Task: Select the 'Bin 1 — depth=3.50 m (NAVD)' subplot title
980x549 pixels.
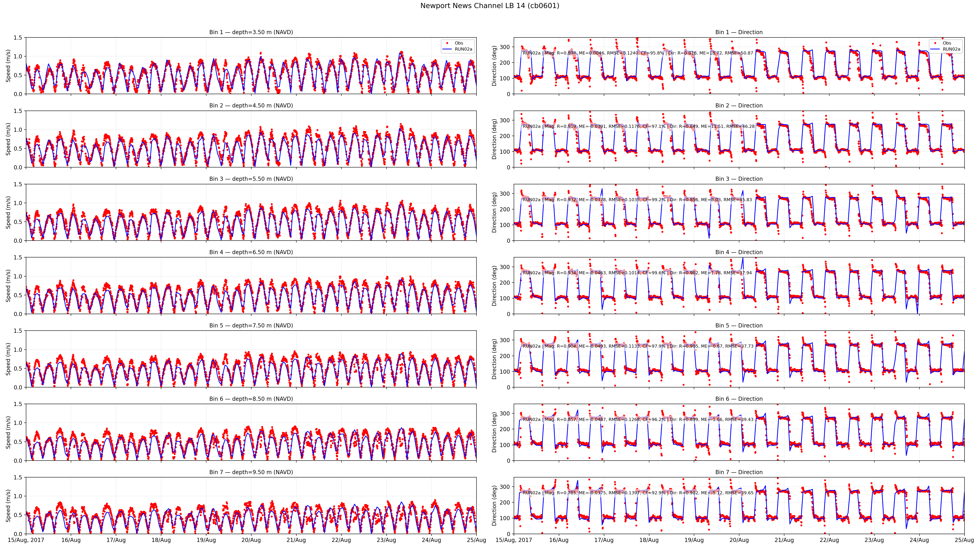Action: (x=251, y=32)
